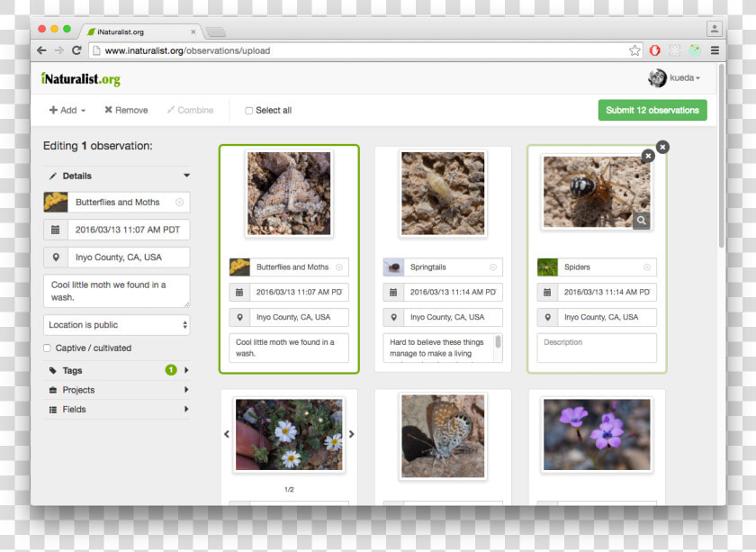
Task: Select the blue butterfly photo thumbnail
Action: (x=443, y=436)
